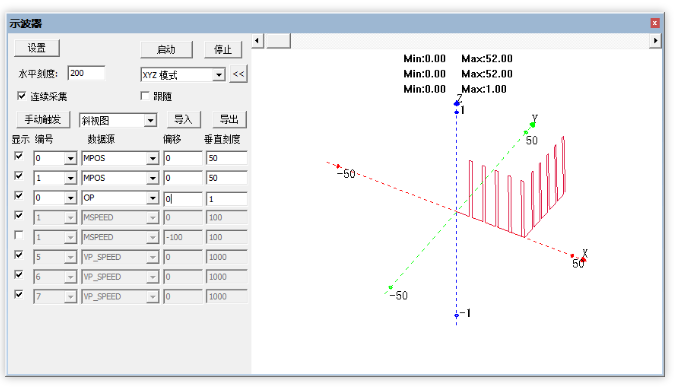Viewport: 674px width, 388px height.
Task: Click vertical scale field showing 1 in OP row
Action: 227,198
